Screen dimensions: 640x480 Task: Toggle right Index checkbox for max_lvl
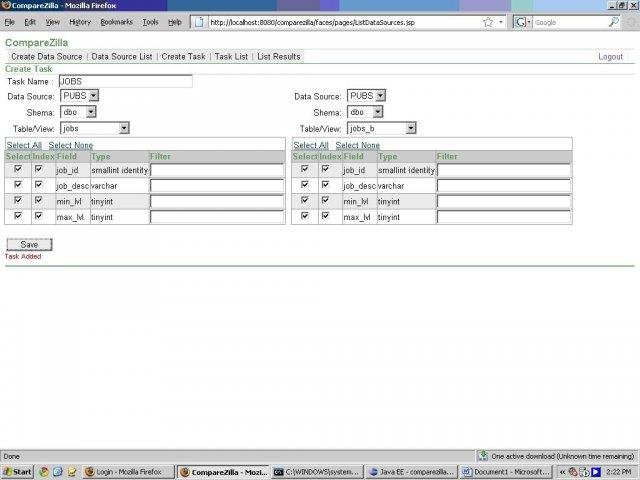(x=326, y=216)
